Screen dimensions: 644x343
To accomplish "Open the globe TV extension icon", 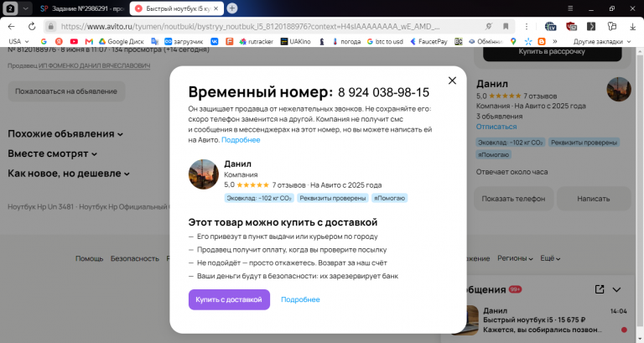I will [x=550, y=27].
